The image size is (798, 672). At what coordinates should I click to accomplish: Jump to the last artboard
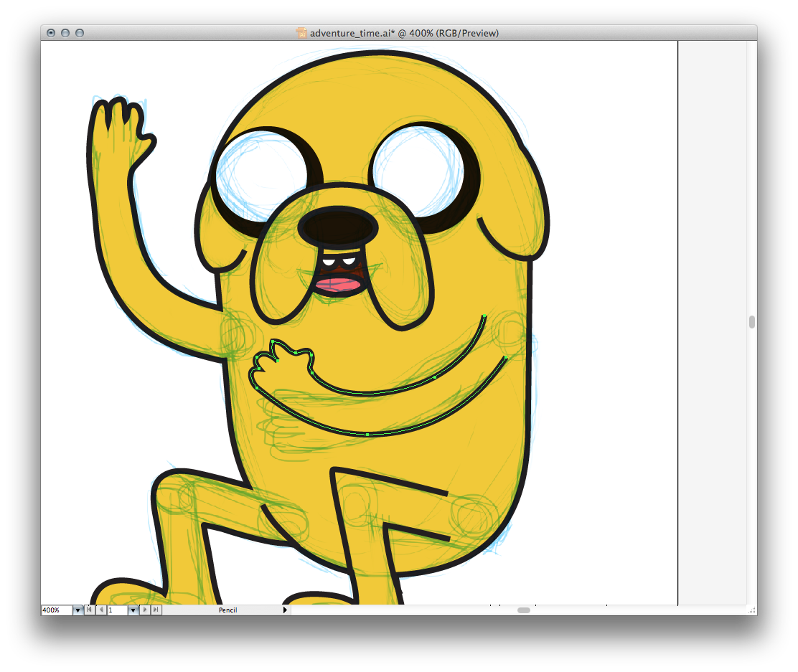click(156, 610)
